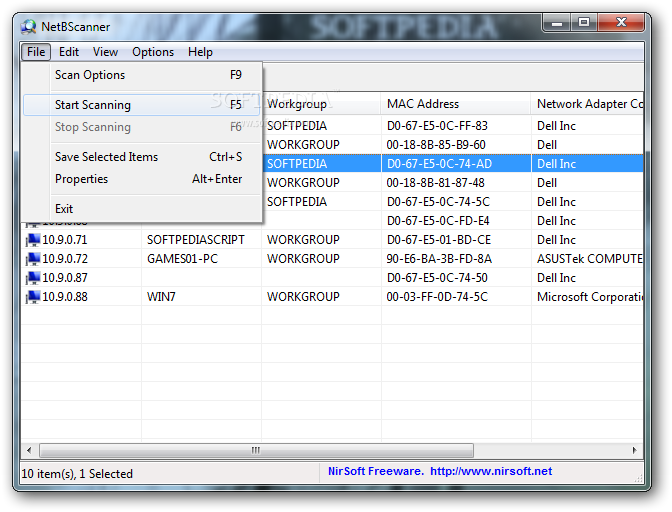This screenshot has height=512, width=672.
Task: Open the File menu
Action: pos(36,52)
